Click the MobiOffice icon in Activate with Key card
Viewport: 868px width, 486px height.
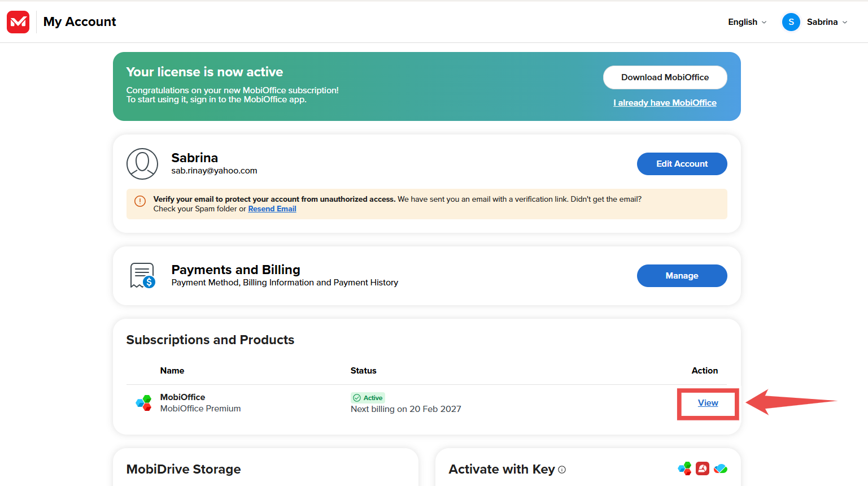tap(684, 468)
